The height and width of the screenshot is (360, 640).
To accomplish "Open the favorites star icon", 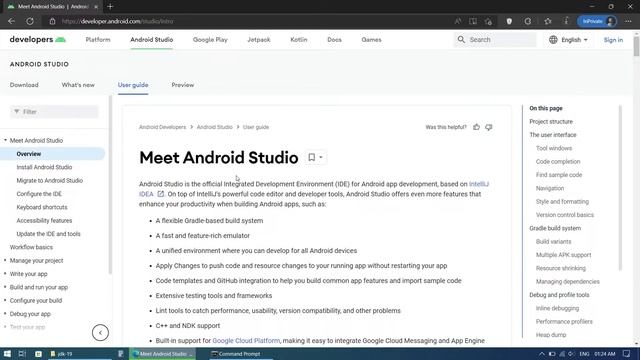I will [x=548, y=21].
